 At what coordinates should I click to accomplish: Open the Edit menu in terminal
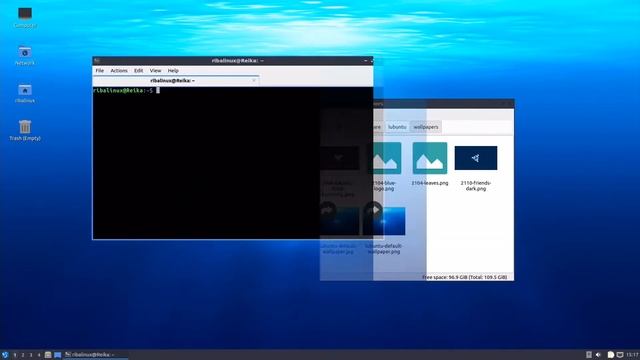pos(138,71)
